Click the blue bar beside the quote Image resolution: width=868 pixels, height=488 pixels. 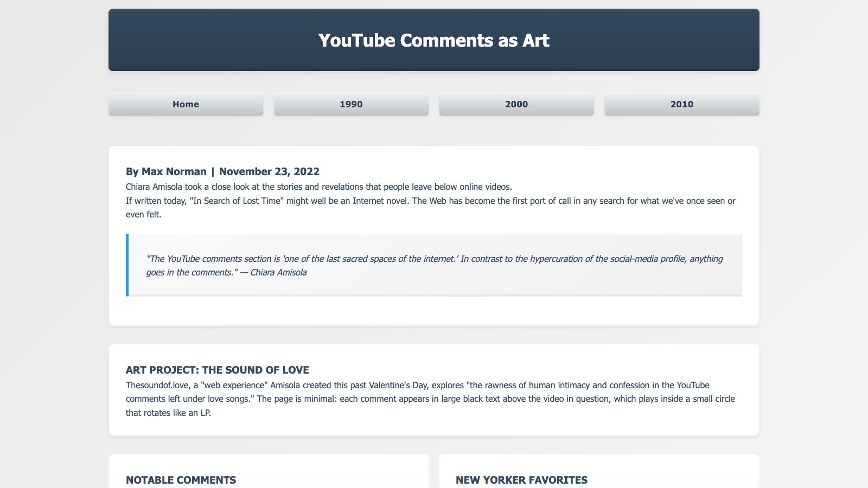(x=127, y=265)
